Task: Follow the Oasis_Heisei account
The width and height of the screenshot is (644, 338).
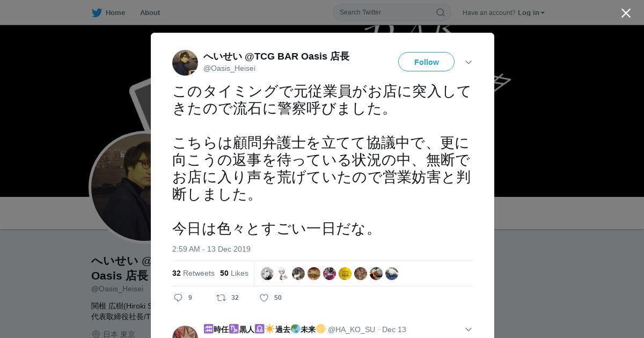Action: 426,62
